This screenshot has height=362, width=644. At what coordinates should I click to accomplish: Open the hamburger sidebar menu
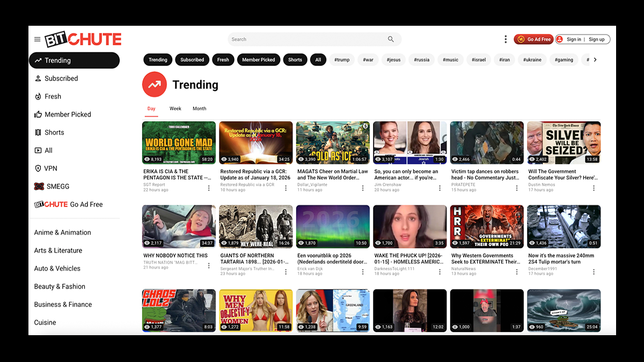tap(37, 39)
